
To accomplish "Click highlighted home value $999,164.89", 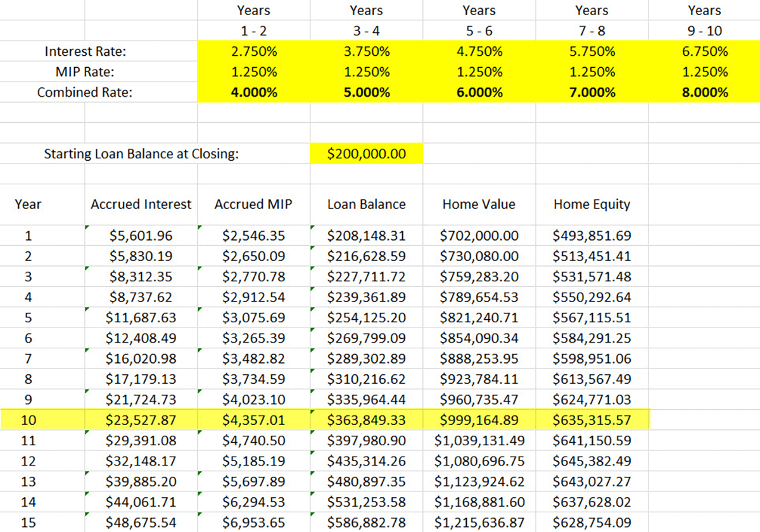I will click(479, 420).
